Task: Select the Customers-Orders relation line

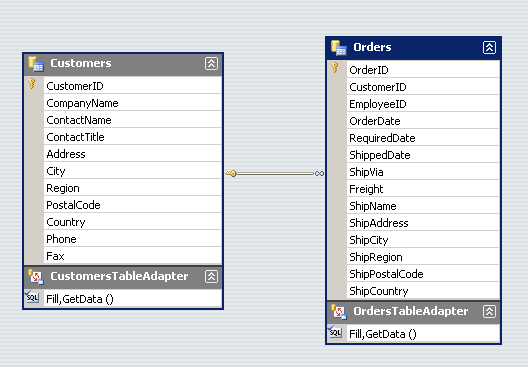Action: click(275, 173)
